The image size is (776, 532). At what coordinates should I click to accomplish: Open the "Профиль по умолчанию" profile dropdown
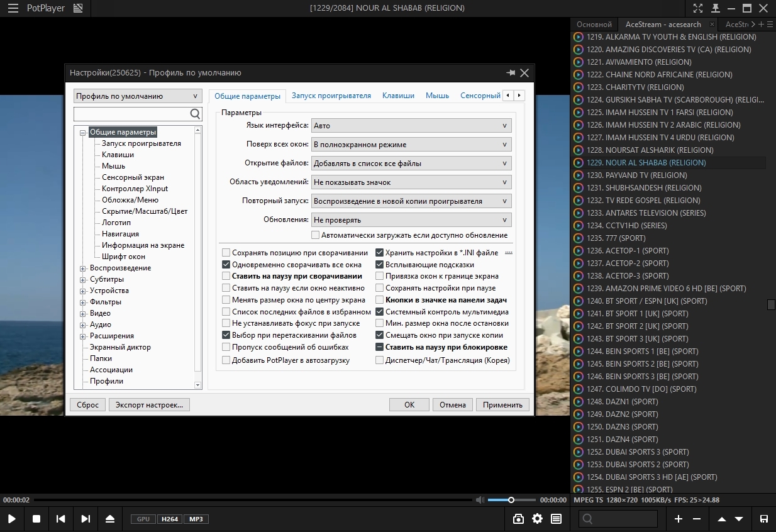click(x=137, y=96)
